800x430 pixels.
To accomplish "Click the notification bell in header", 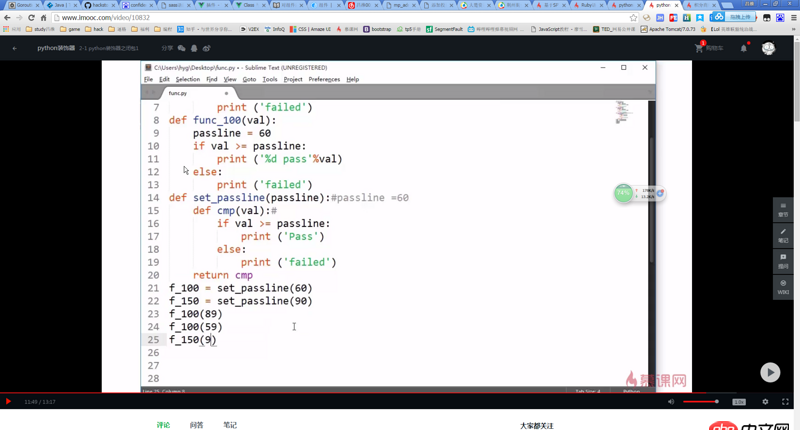I will tap(743, 48).
